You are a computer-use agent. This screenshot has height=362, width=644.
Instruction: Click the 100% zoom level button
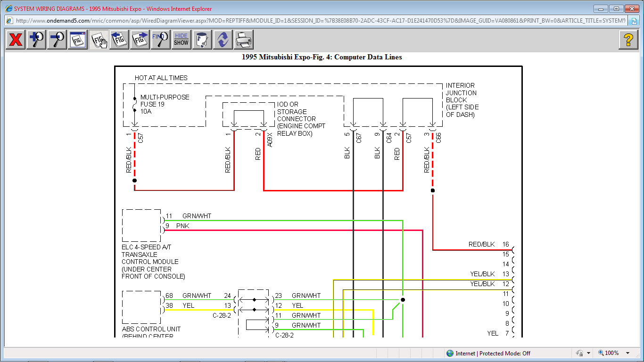[x=609, y=353]
